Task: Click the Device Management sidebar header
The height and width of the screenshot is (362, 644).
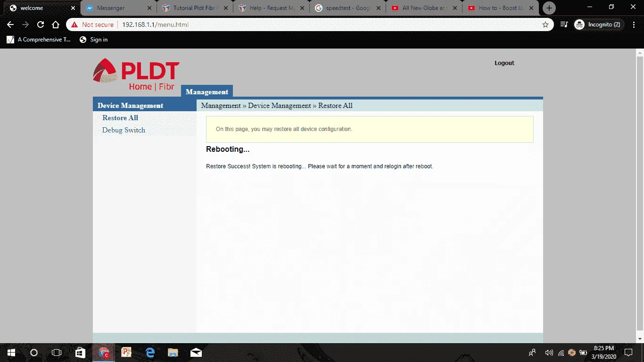Action: (144, 106)
